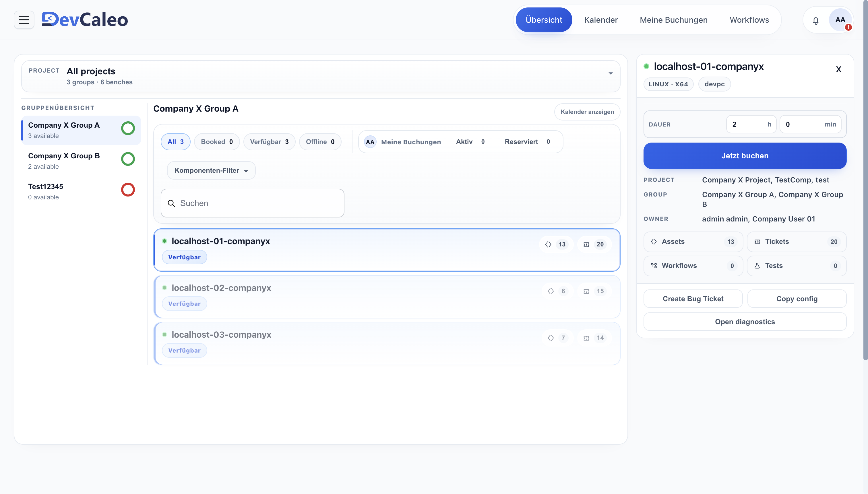The image size is (868, 494).
Task: Click the page vertical scrollbar
Action: point(865,180)
